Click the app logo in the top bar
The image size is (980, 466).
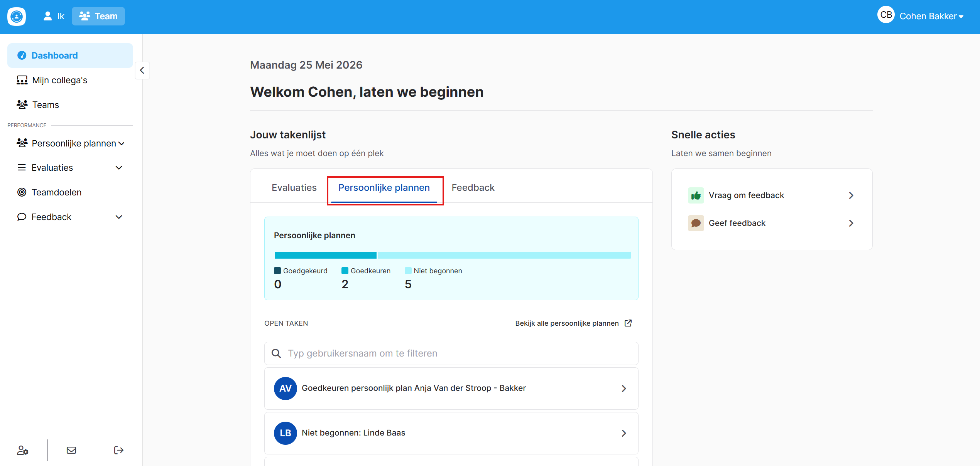(17, 16)
